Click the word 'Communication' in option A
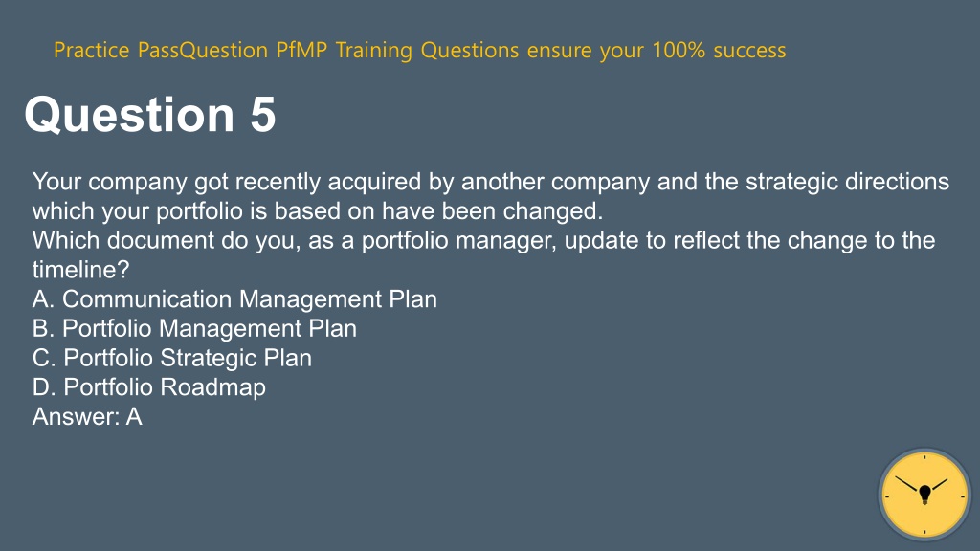The width and height of the screenshot is (980, 551). (x=147, y=299)
